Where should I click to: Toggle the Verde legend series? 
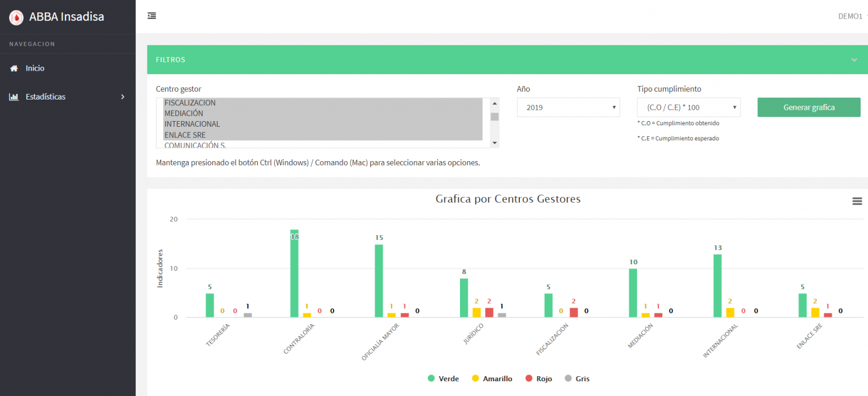444,378
